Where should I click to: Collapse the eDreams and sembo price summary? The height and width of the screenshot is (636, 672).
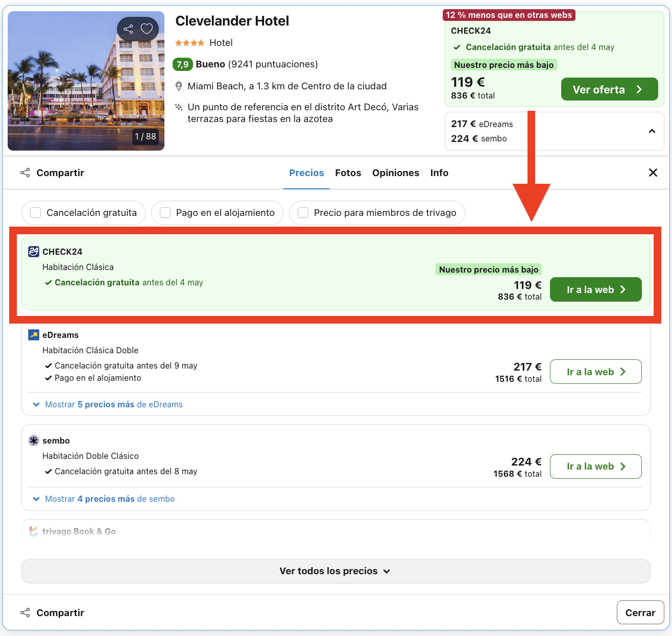tap(652, 131)
